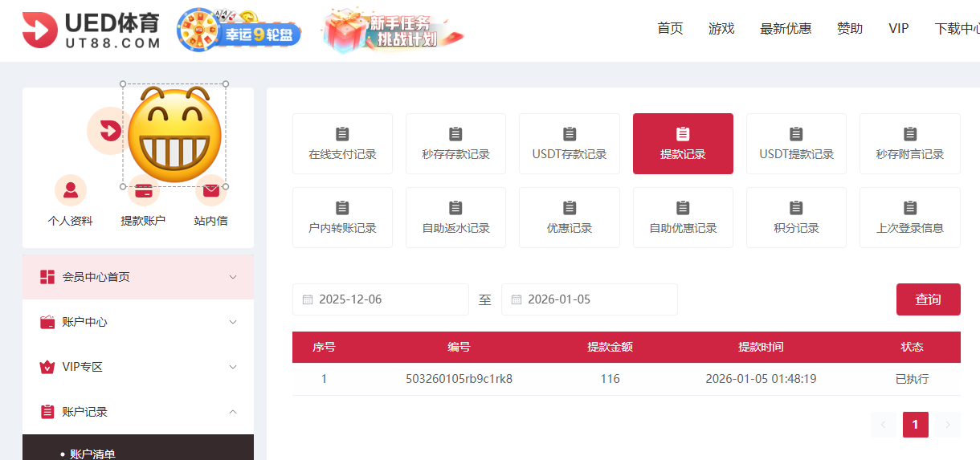Click page number 1 in pagination
Image resolution: width=980 pixels, height=460 pixels.
[915, 425]
